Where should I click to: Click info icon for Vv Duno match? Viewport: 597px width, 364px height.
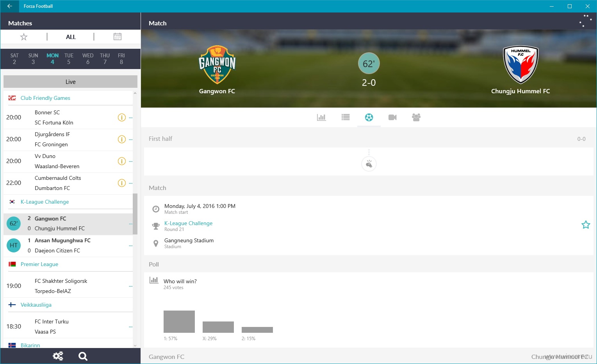(x=122, y=161)
